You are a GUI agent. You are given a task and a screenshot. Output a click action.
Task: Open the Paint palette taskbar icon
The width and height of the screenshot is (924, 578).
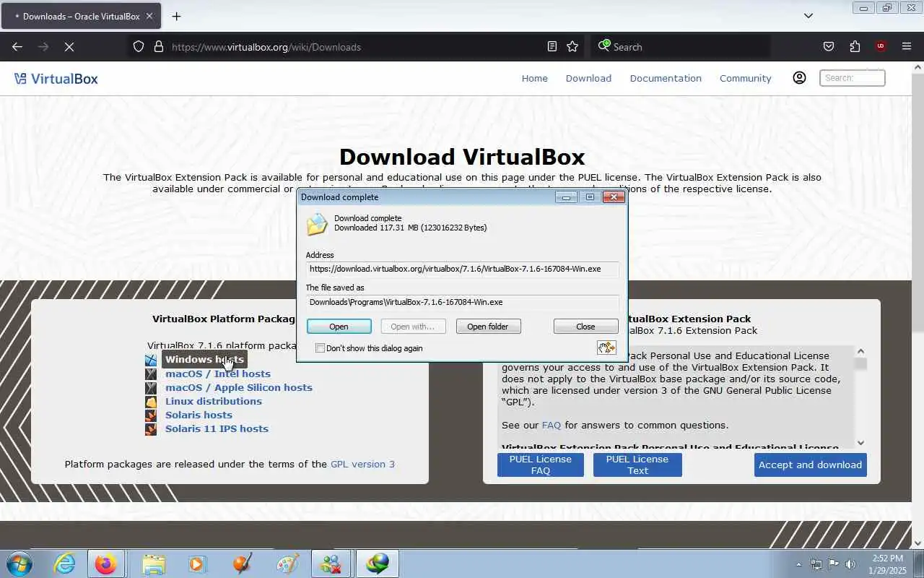pos(287,564)
